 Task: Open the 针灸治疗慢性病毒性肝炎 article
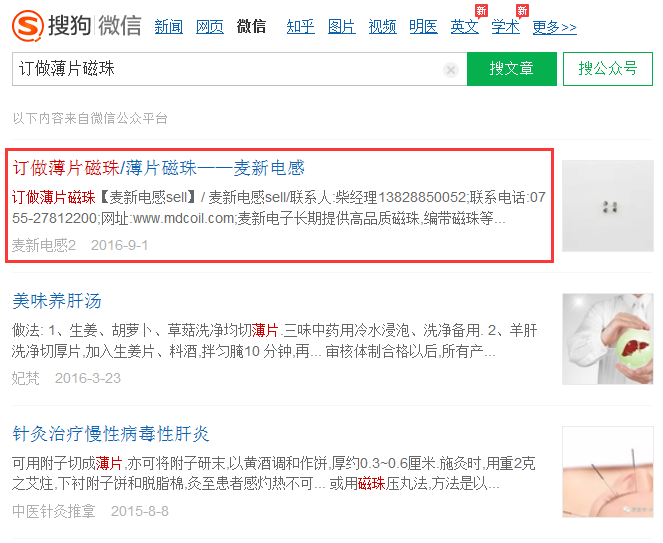point(111,434)
